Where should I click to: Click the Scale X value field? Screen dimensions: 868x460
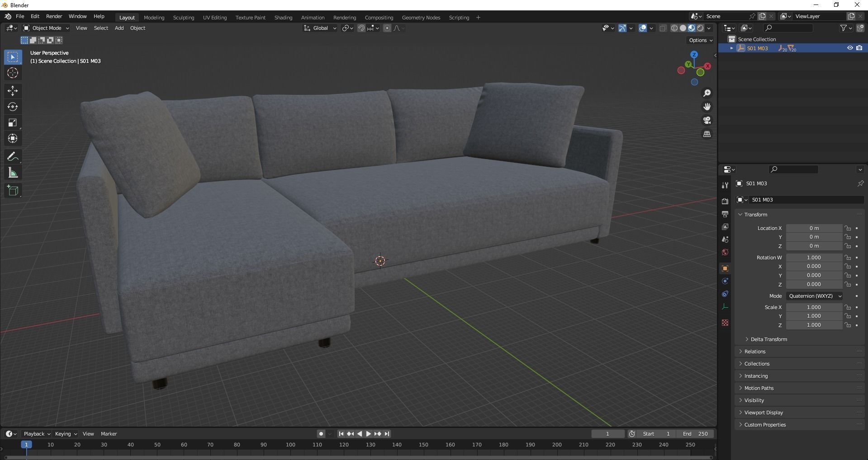pos(814,307)
